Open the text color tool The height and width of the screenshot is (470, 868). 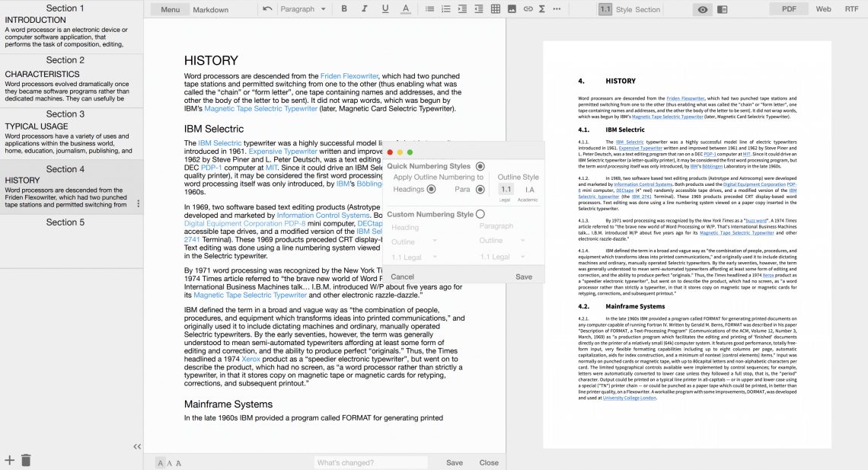coord(406,9)
